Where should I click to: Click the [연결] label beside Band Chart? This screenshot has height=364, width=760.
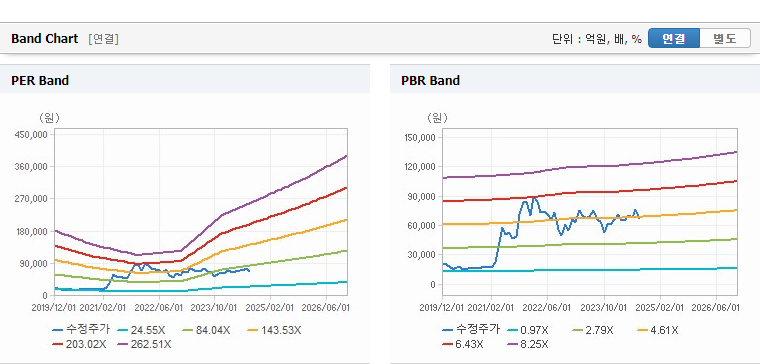pyautogui.click(x=103, y=39)
